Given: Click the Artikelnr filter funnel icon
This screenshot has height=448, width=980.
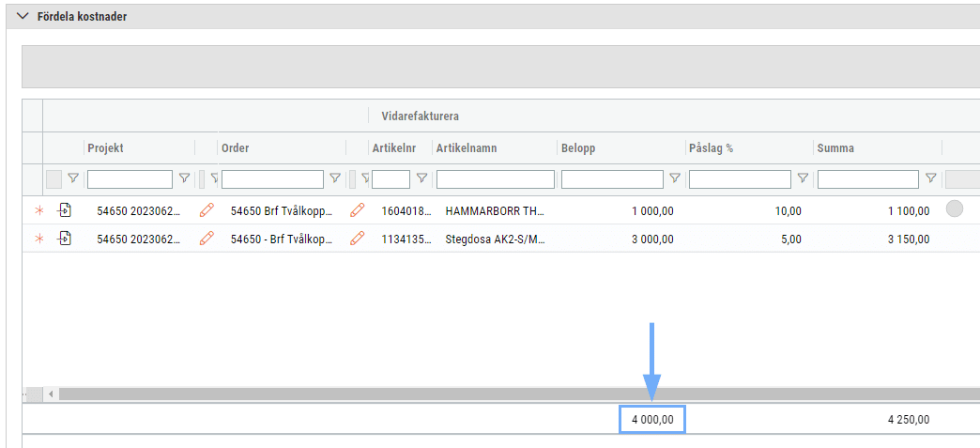Looking at the screenshot, I should pos(421,179).
